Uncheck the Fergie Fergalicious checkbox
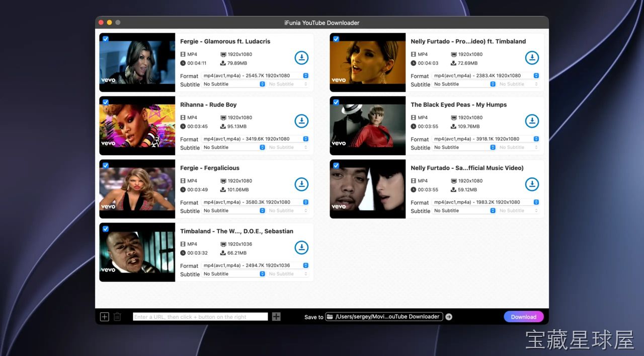The image size is (644, 356). coord(106,165)
